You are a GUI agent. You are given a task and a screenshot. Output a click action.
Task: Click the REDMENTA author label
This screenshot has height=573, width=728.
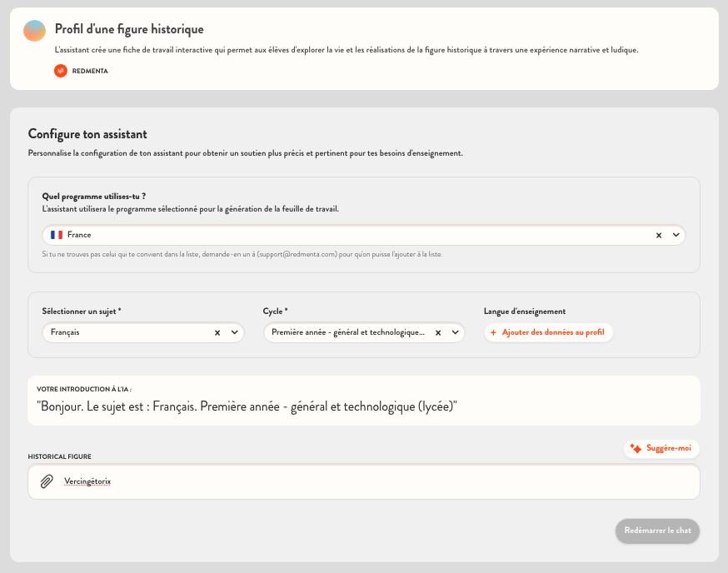(x=90, y=72)
